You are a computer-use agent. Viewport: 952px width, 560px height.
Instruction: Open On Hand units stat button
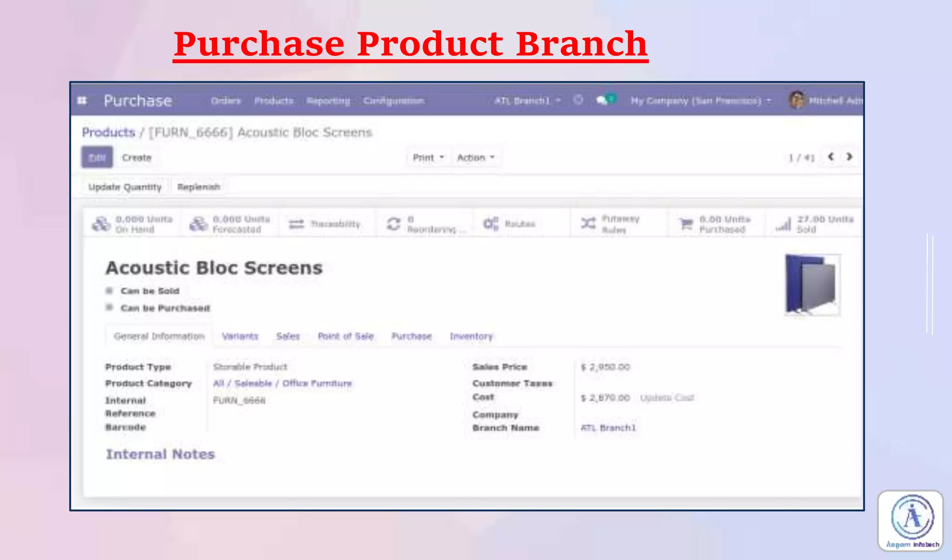pos(132,224)
